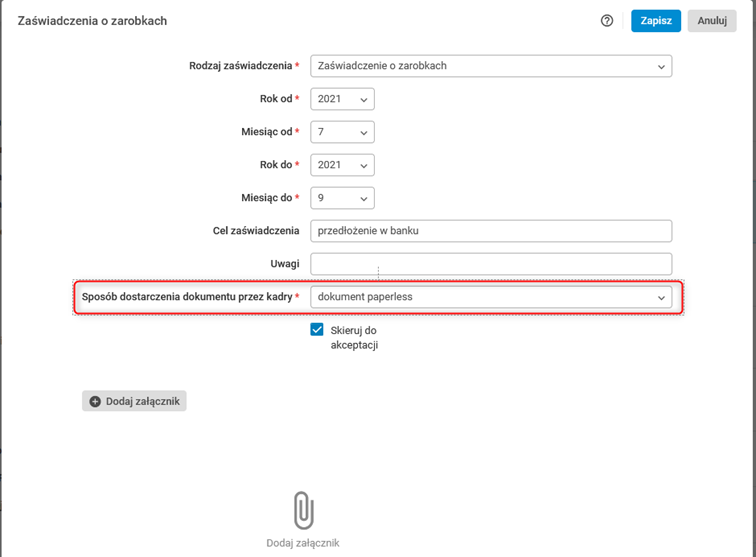The image size is (756, 557).
Task: Click the large paperclip attachment icon
Action: tap(303, 510)
